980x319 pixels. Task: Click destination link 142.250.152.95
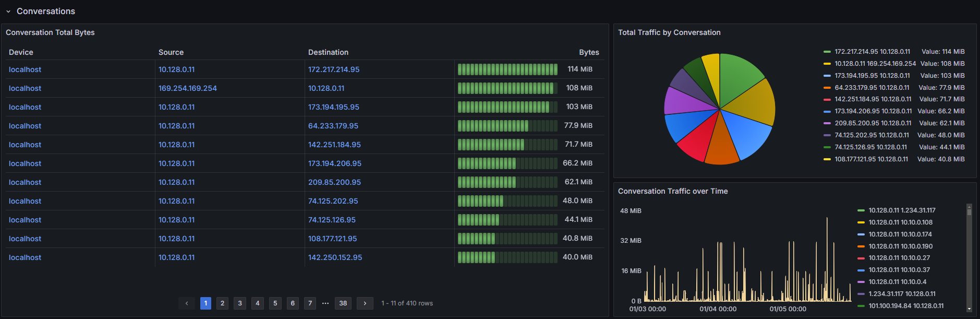(335, 257)
